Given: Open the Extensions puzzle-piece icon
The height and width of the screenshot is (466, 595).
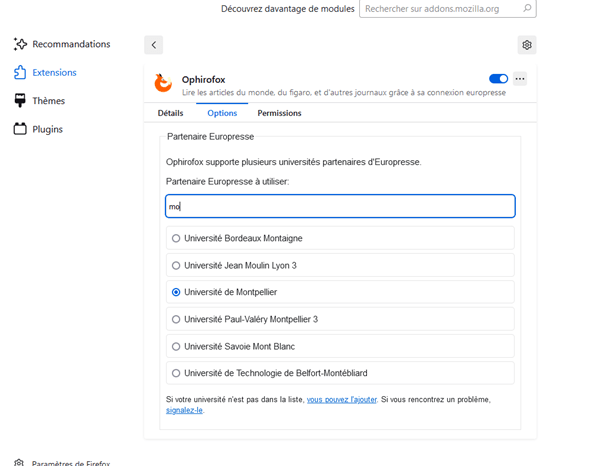Looking at the screenshot, I should 20,72.
